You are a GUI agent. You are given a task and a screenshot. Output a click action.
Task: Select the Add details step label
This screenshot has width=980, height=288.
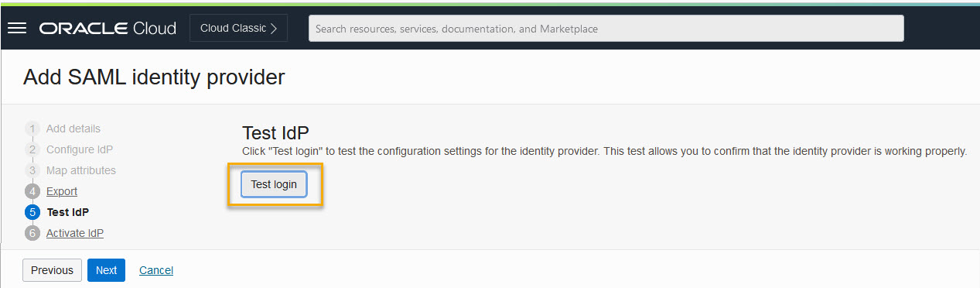pos(73,129)
